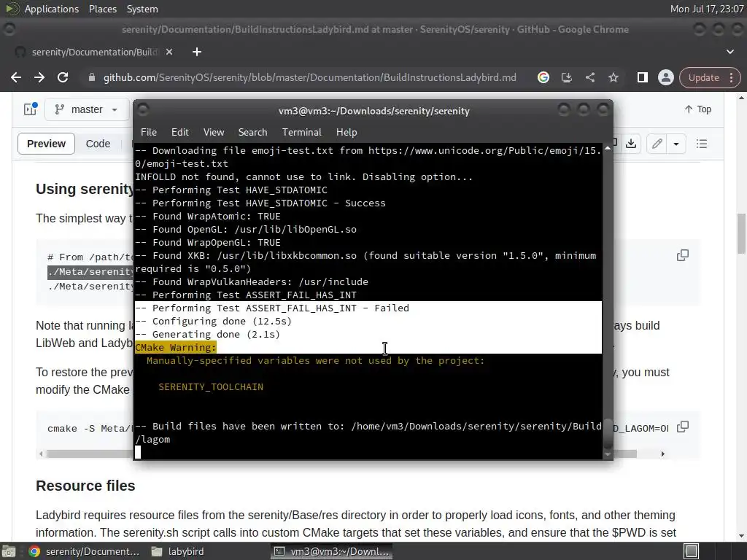Open the Terminal menu
This screenshot has height=560, width=747.
click(x=301, y=133)
